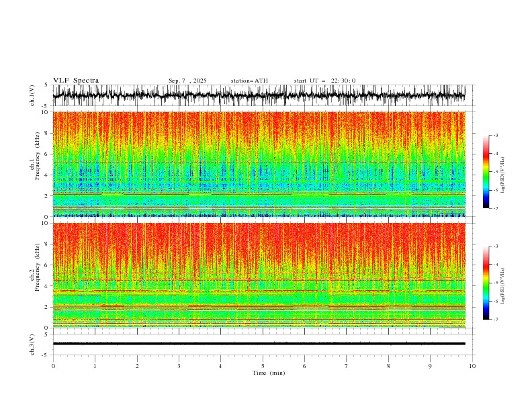
Task: Click the lower color bar legend
Action: [x=486, y=283]
